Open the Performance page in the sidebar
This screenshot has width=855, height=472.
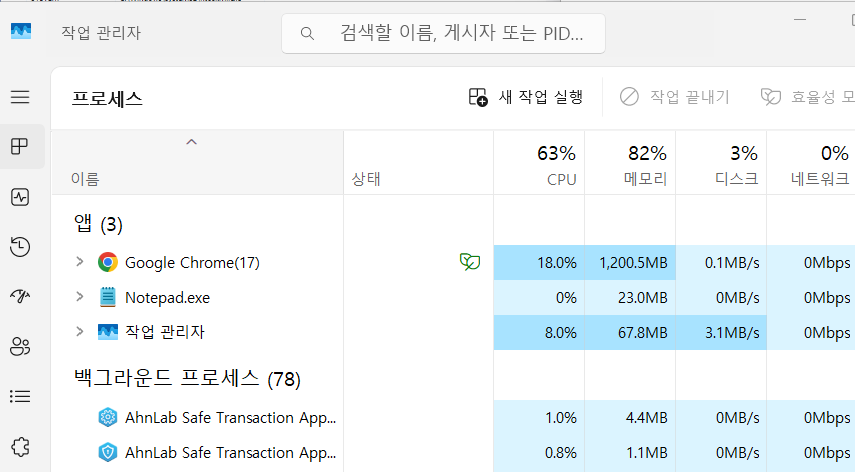[20, 197]
